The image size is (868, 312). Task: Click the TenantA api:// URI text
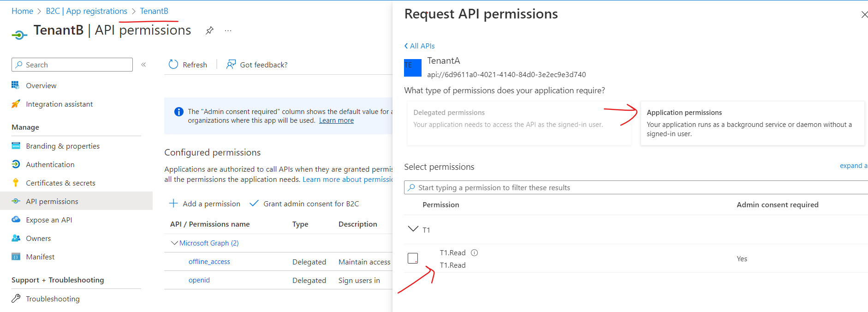pyautogui.click(x=506, y=74)
